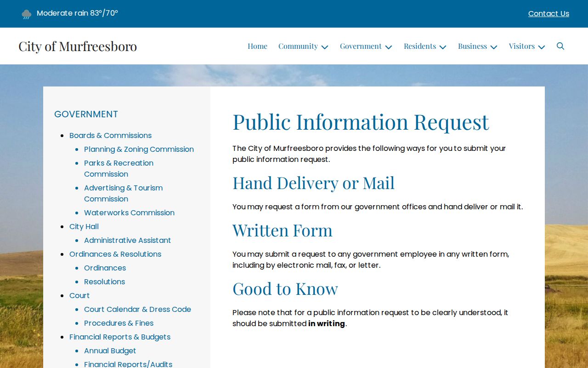Open the Community menu item
This screenshot has height=368, width=588.
coord(298,46)
